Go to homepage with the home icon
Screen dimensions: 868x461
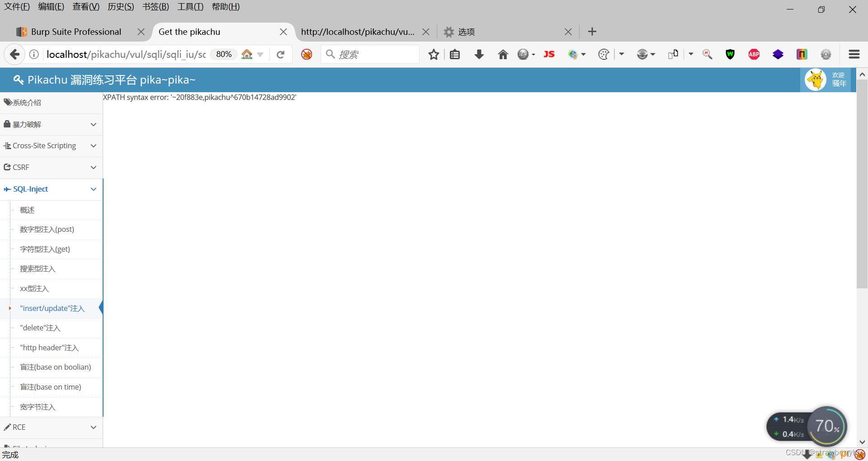pyautogui.click(x=503, y=54)
